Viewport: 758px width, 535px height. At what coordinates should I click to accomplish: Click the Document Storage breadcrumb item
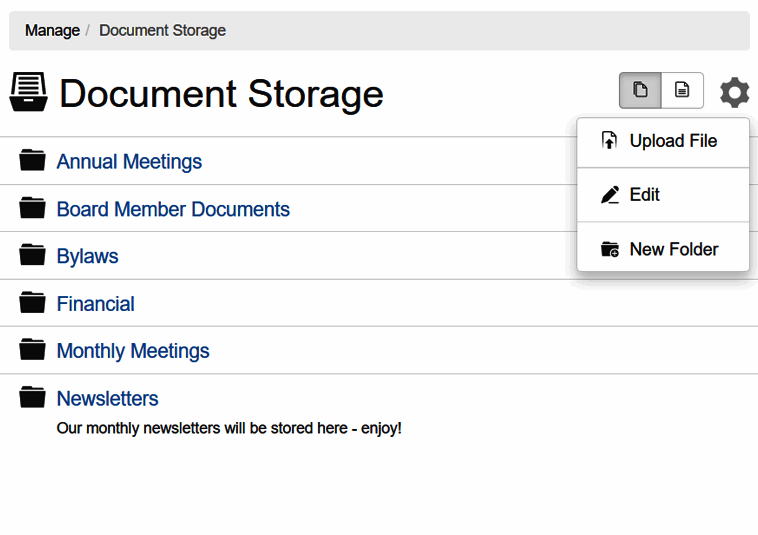coord(162,30)
